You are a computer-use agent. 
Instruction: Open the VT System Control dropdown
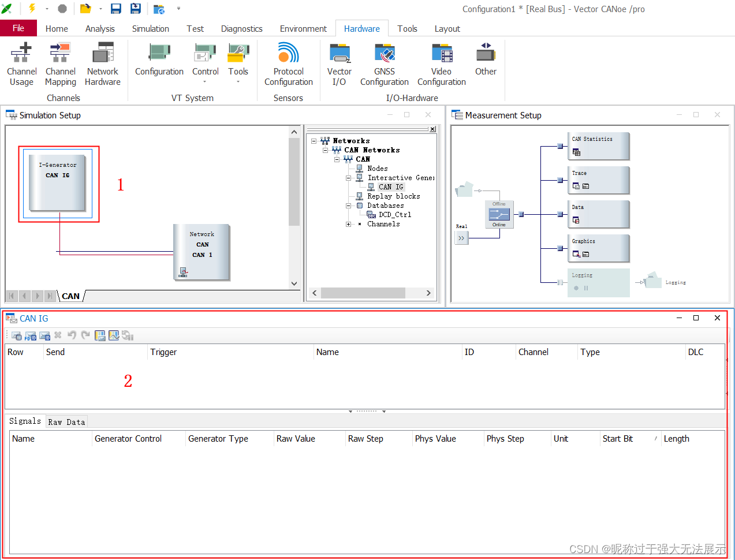(205, 82)
